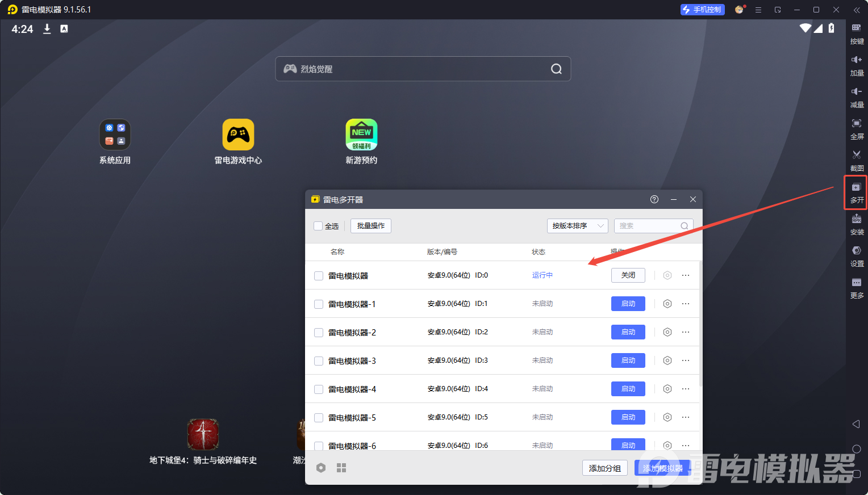Click the 版本/编号 column header
The width and height of the screenshot is (868, 495).
click(442, 252)
